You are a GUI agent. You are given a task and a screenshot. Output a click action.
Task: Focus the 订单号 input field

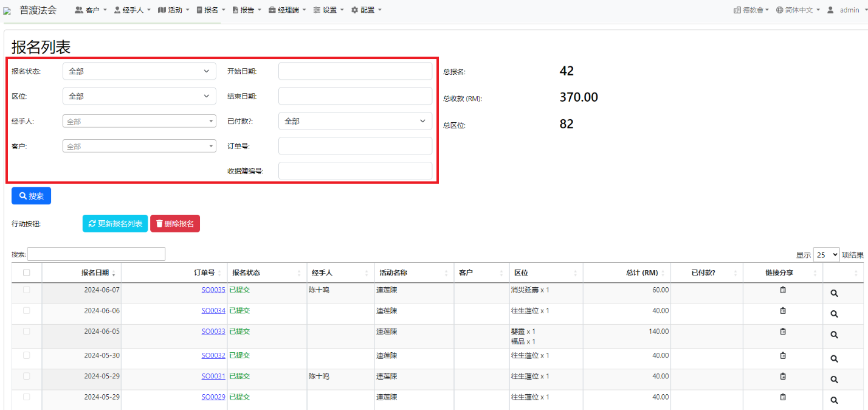coord(355,146)
